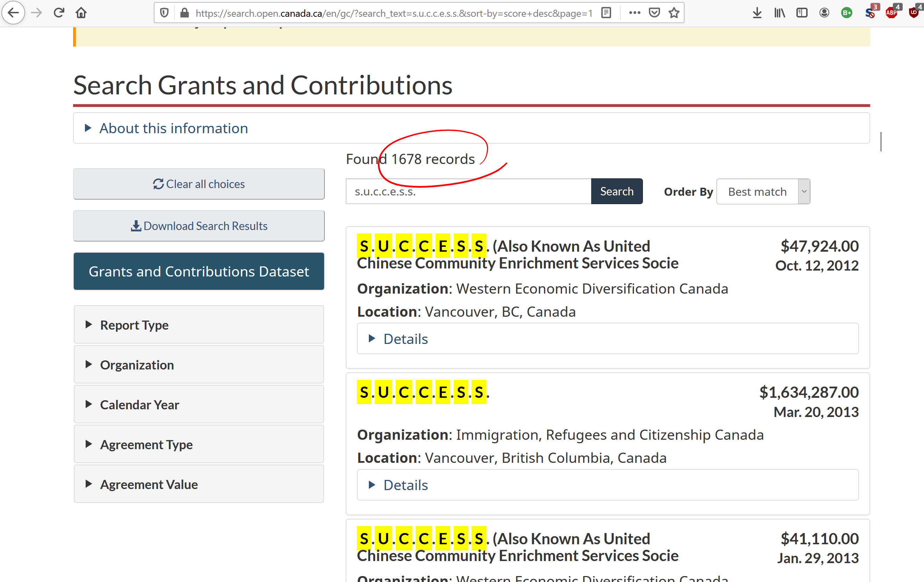
Task: Open the Order By dropdown
Action: [x=763, y=192]
